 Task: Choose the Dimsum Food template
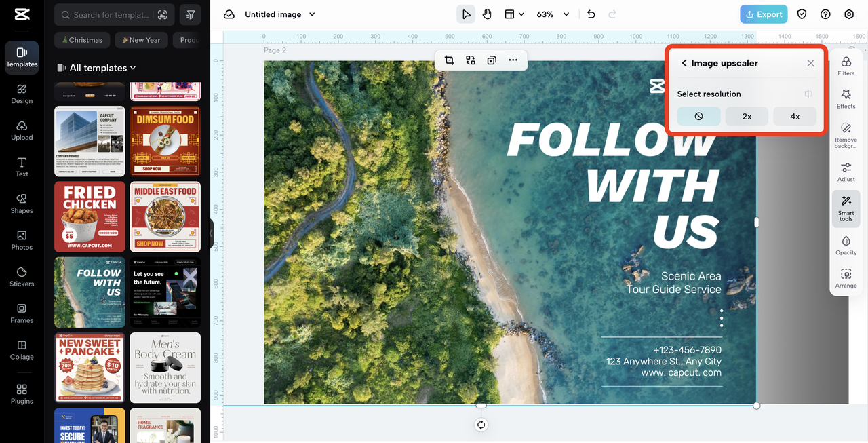point(165,141)
